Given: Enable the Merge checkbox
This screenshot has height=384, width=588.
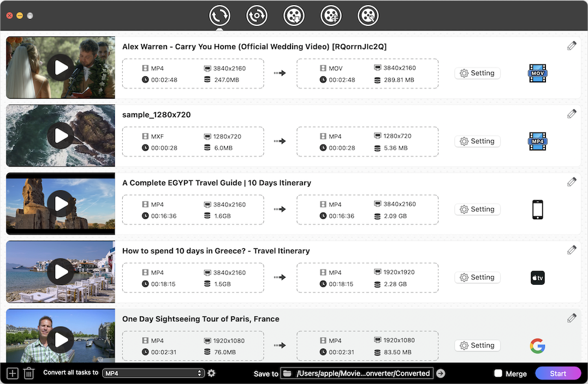Looking at the screenshot, I should coord(498,374).
